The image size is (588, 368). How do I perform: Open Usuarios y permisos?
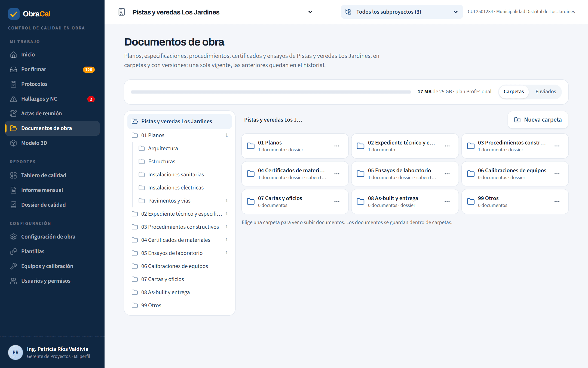(x=52, y=281)
